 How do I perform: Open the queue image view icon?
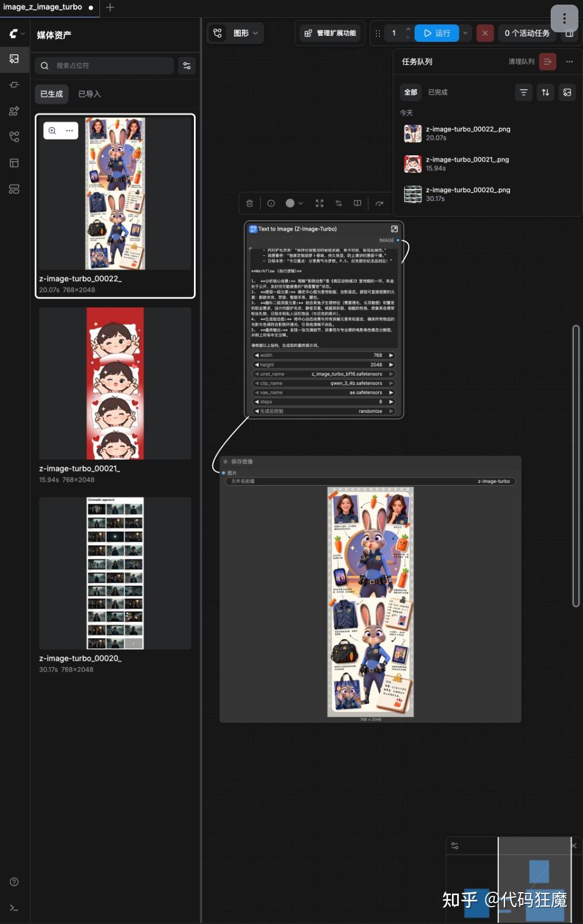tap(567, 92)
